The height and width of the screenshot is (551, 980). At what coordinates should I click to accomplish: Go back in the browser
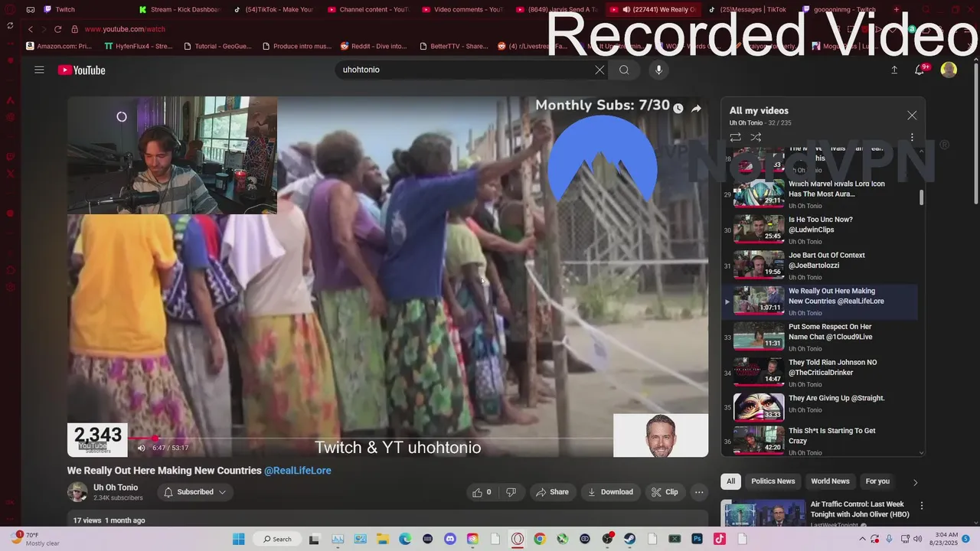tap(31, 29)
